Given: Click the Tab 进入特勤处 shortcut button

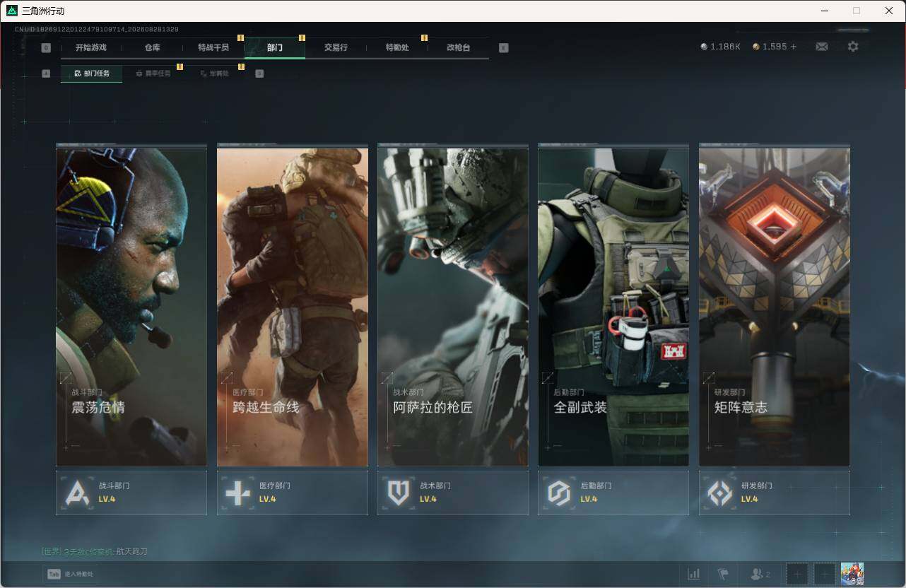Looking at the screenshot, I should (x=71, y=574).
